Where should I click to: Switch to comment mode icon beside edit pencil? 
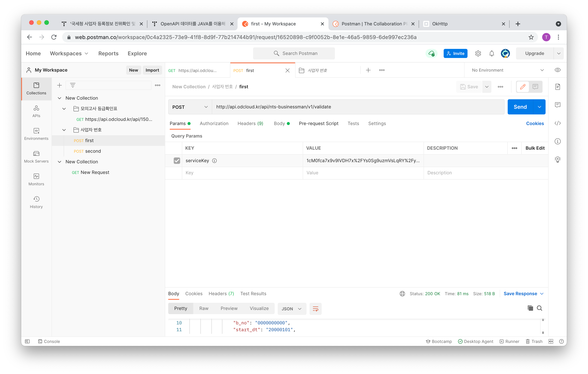535,87
